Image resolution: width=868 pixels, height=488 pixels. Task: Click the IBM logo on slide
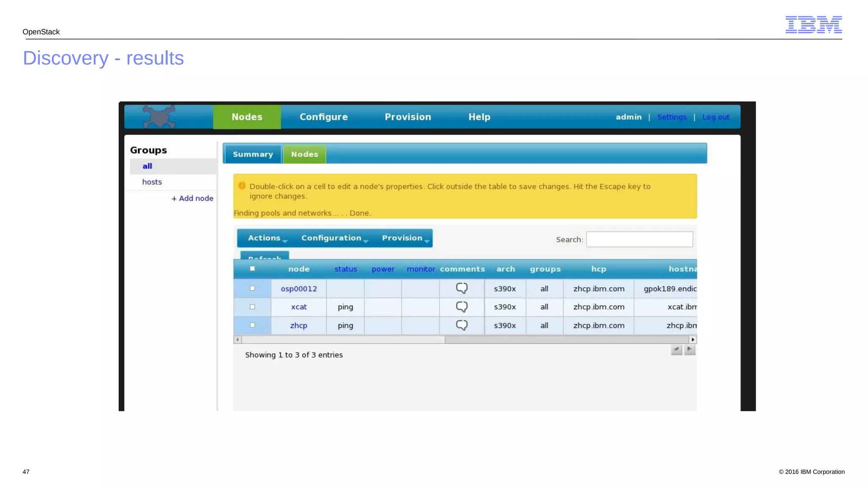tap(813, 25)
